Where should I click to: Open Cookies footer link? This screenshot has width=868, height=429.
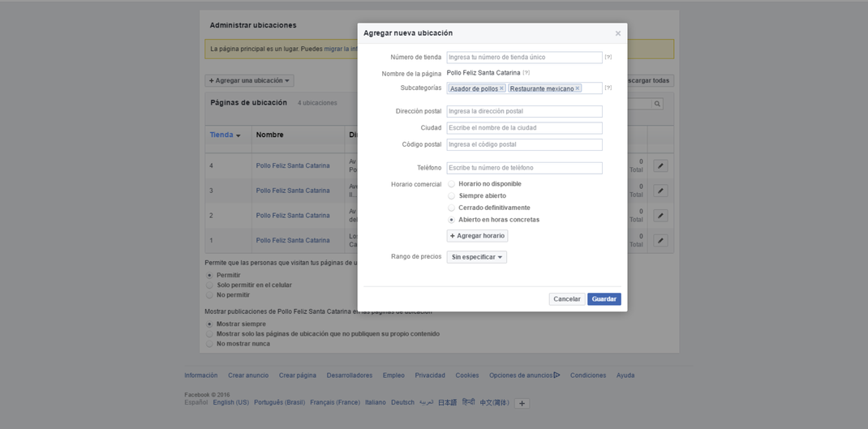[467, 375]
